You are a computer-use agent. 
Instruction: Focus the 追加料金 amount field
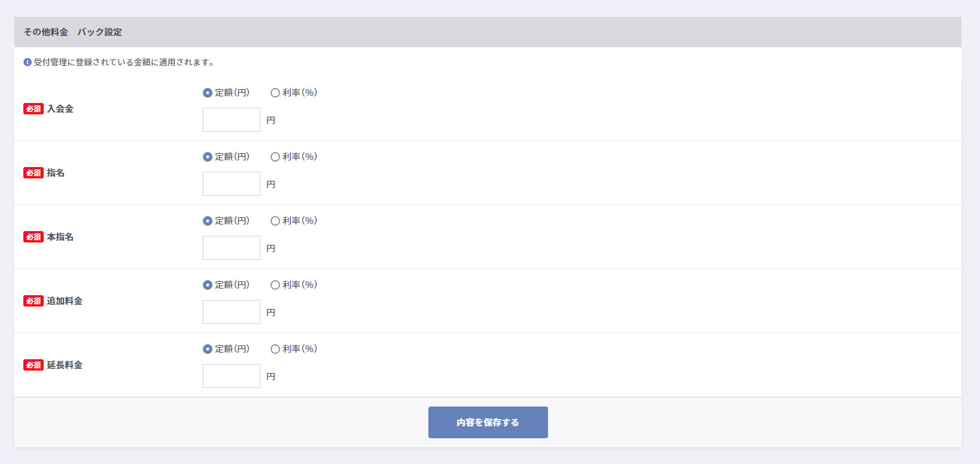pyautogui.click(x=232, y=312)
